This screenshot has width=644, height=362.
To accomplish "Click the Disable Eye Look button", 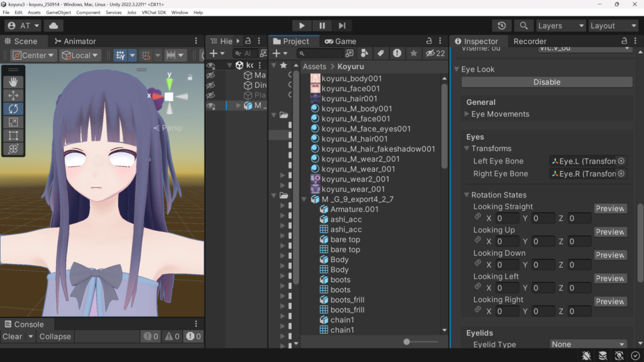I will coord(547,82).
